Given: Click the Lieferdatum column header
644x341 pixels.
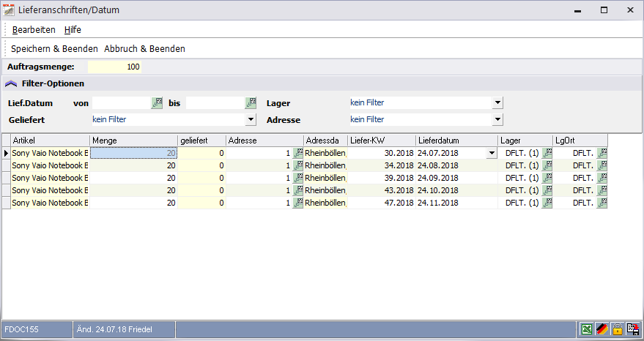Looking at the screenshot, I should click(456, 140).
